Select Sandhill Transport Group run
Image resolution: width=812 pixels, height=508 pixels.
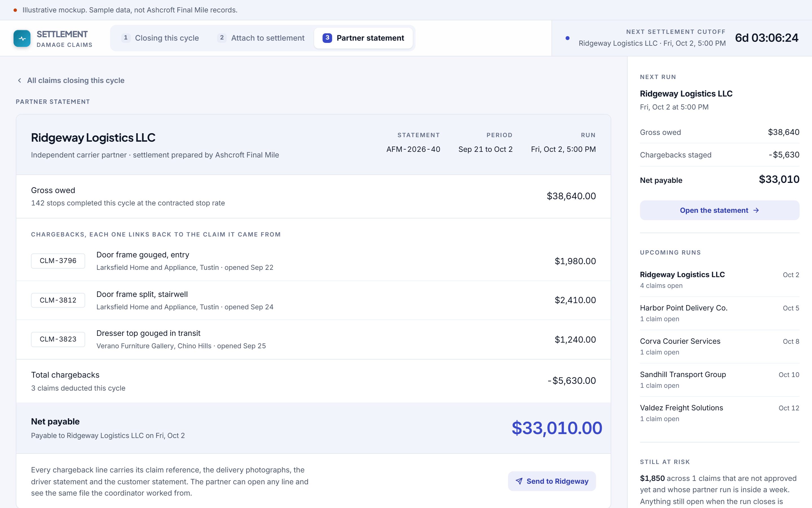coord(720,380)
